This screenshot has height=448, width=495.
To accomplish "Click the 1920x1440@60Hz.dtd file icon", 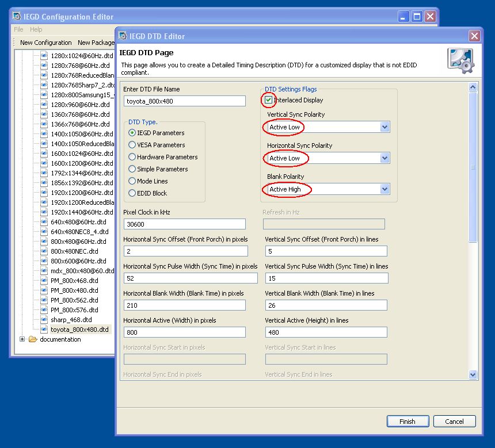I will 44,212.
